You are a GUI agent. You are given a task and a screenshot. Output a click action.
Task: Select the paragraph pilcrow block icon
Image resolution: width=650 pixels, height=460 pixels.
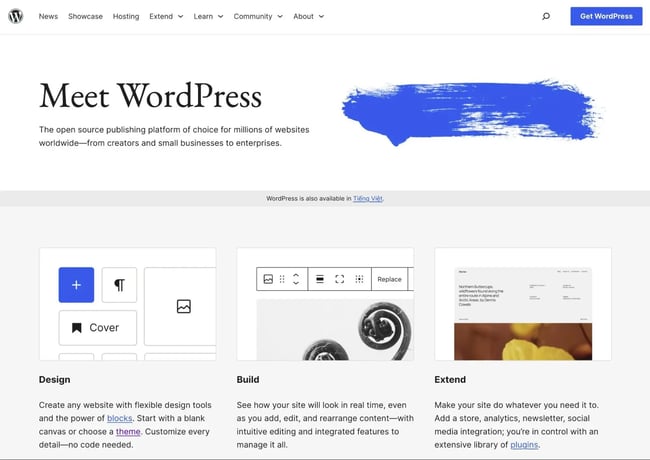119,285
